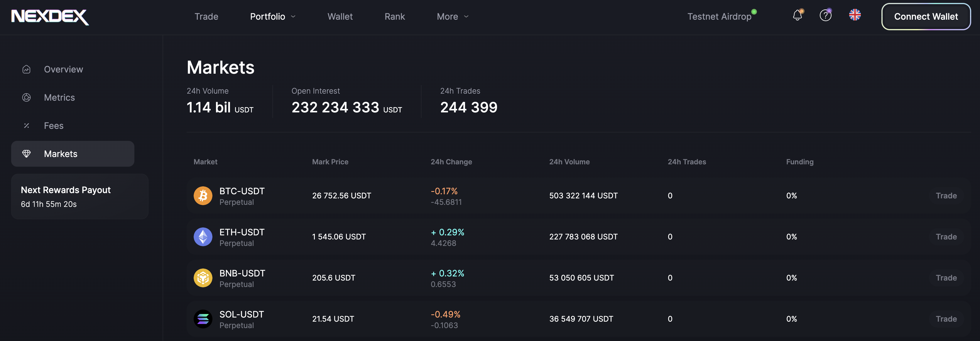Open the Wallet nav item
980x341 pixels.
pyautogui.click(x=340, y=17)
